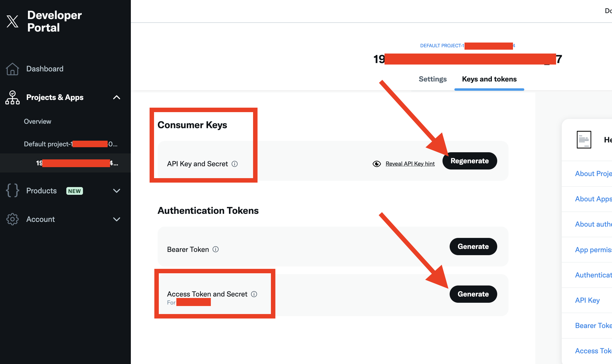Open the API Key help link
This screenshot has width=612, height=364.
(x=587, y=300)
